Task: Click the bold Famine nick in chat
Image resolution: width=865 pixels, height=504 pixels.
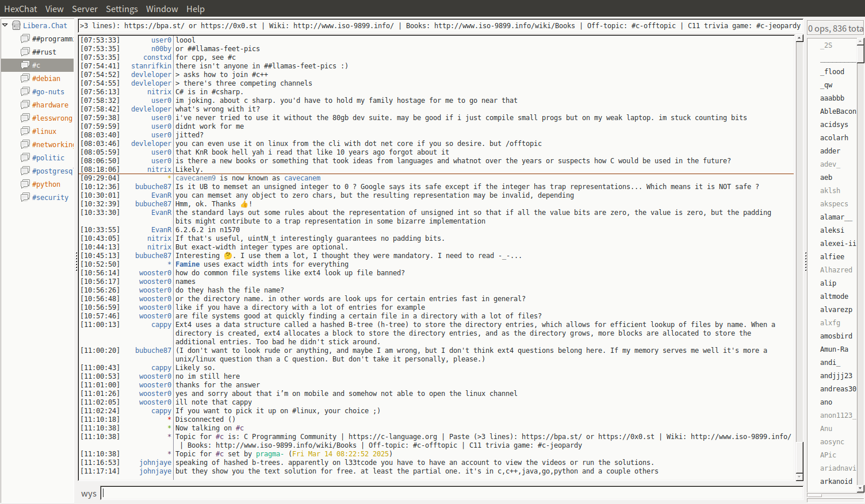Action: [187, 264]
